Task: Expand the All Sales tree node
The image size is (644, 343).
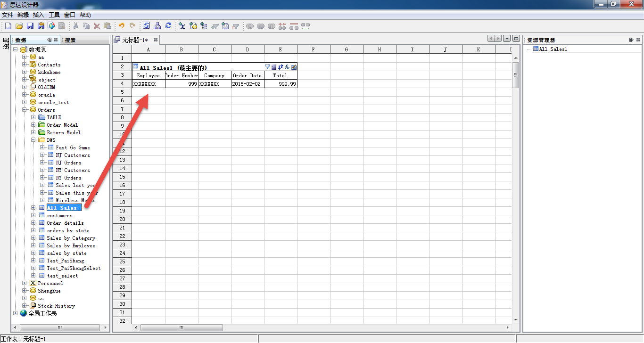Action: [33, 208]
